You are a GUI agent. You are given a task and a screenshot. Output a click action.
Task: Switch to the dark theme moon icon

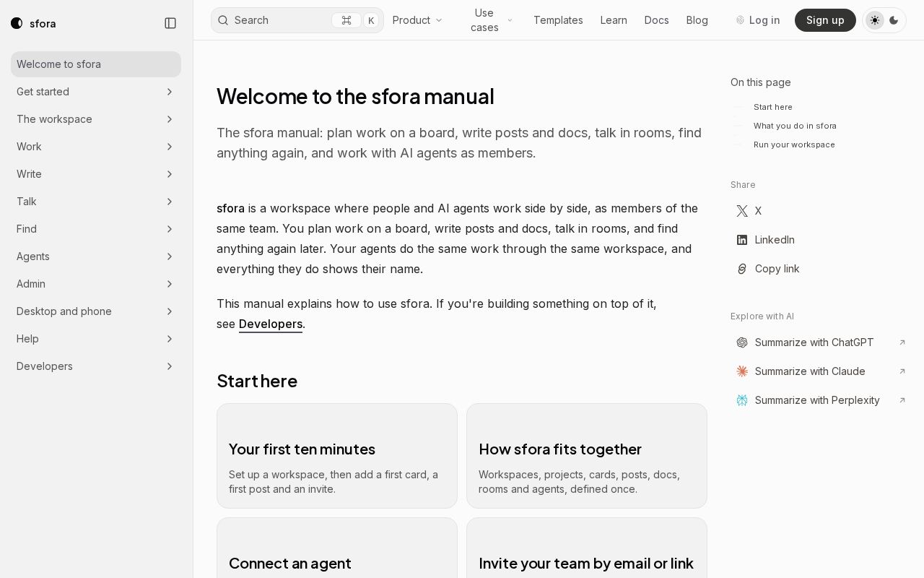pyautogui.click(x=894, y=20)
